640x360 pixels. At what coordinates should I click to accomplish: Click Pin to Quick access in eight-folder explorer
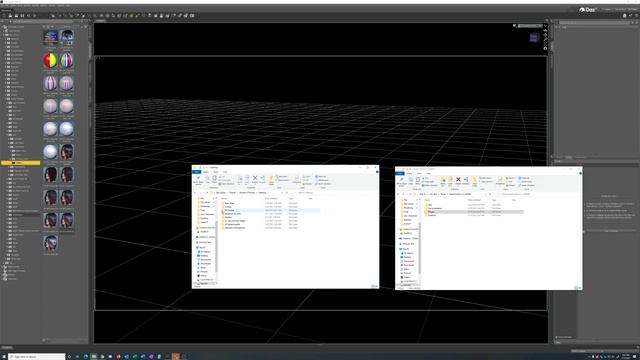(x=198, y=180)
